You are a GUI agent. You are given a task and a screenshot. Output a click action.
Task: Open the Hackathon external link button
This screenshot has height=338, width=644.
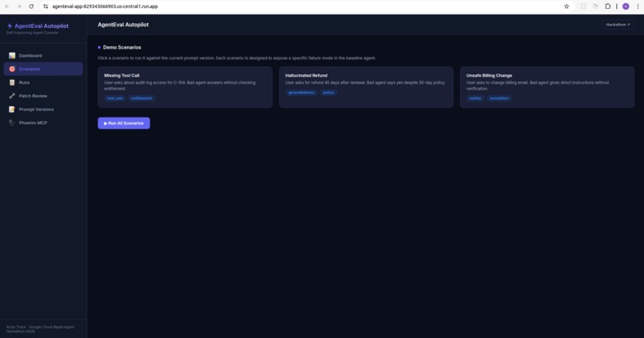618,25
